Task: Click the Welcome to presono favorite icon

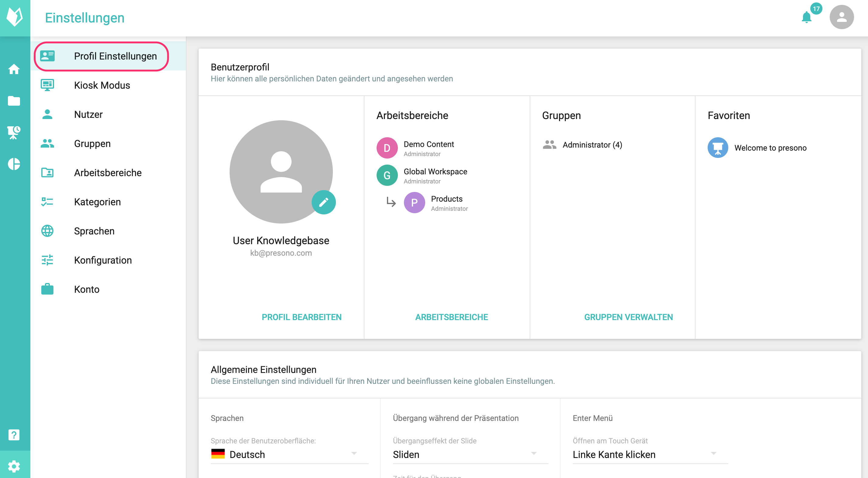Action: [718, 148]
